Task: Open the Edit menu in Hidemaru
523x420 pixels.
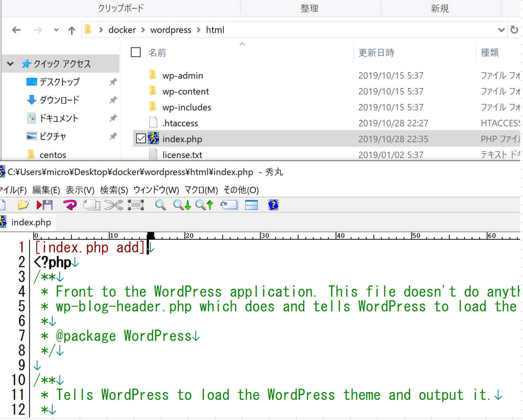Action: 46,190
